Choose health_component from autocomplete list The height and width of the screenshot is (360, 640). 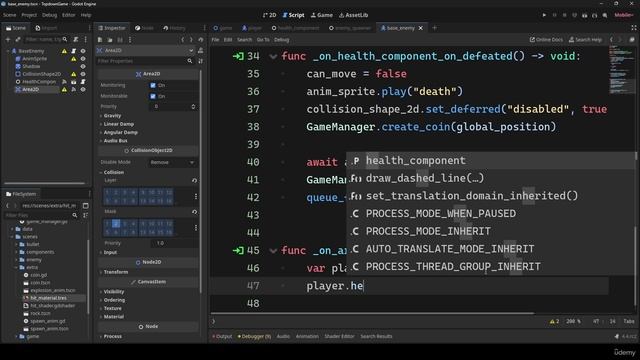click(491, 161)
